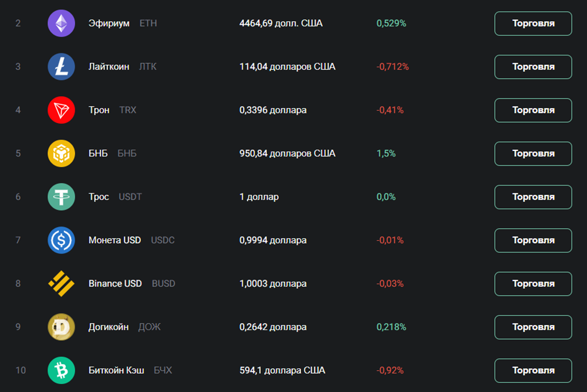Click the -0,41% change value

click(x=390, y=110)
